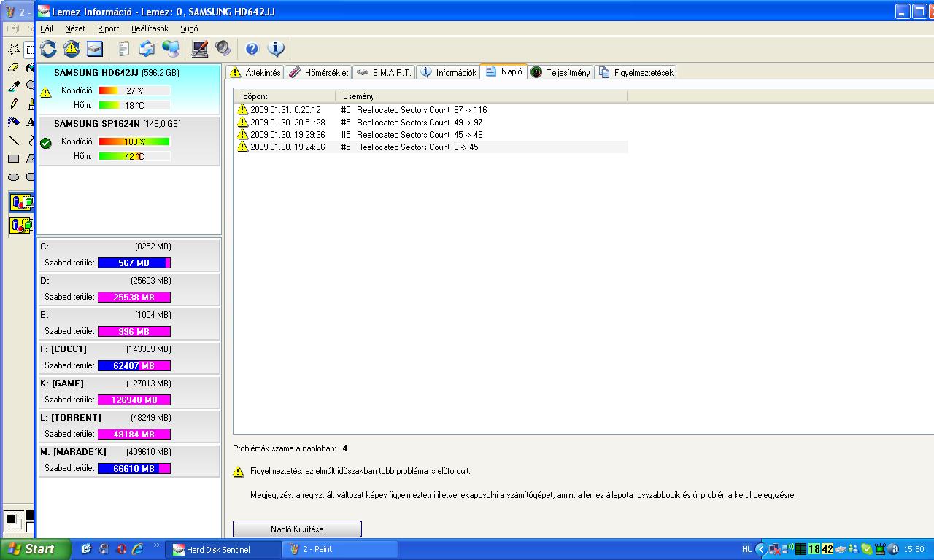Select the SAMSUNG SP1624N disk entry
The height and width of the screenshot is (560, 934).
[x=128, y=141]
